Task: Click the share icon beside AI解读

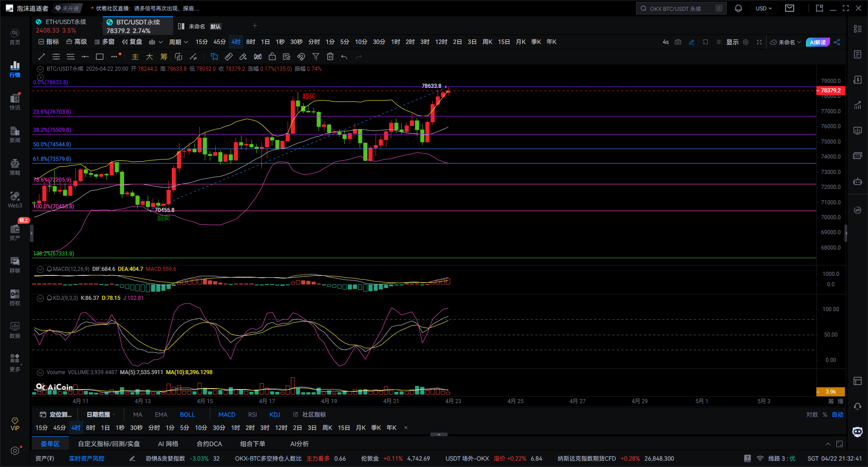Action: pos(837,42)
